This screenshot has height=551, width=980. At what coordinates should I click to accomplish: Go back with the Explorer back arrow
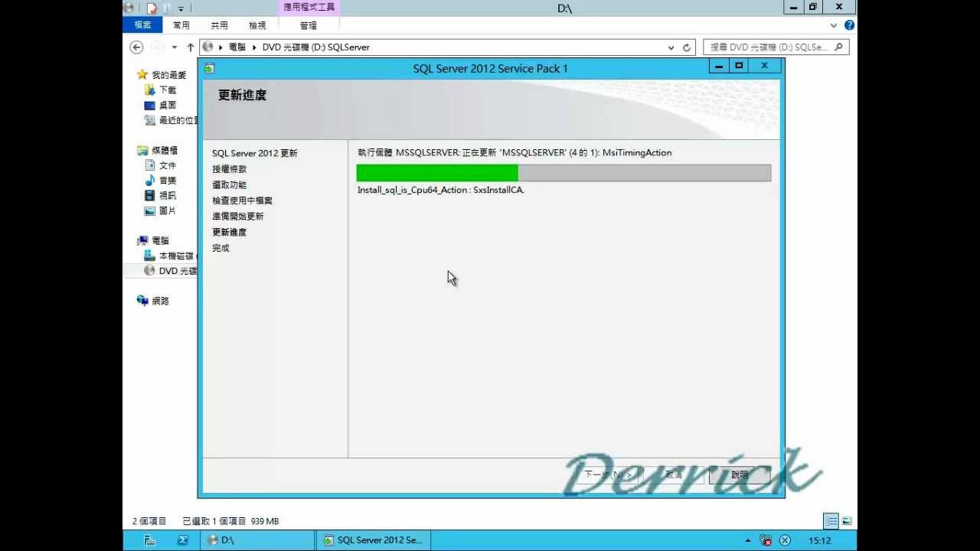136,47
